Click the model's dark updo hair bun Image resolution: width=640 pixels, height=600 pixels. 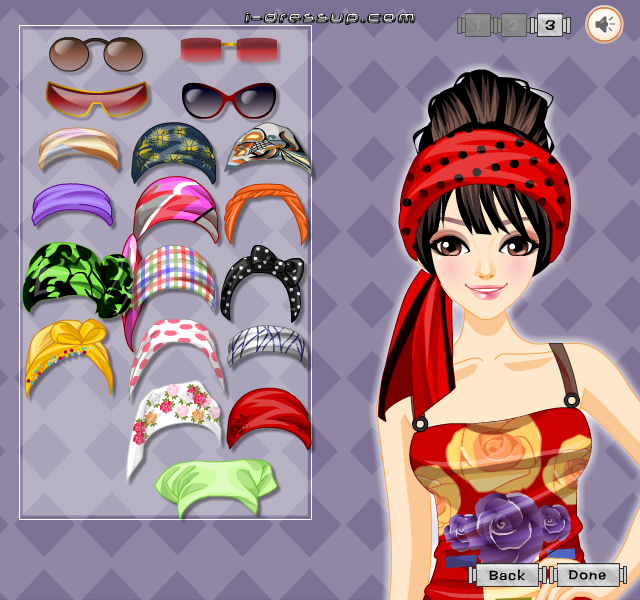click(x=488, y=104)
